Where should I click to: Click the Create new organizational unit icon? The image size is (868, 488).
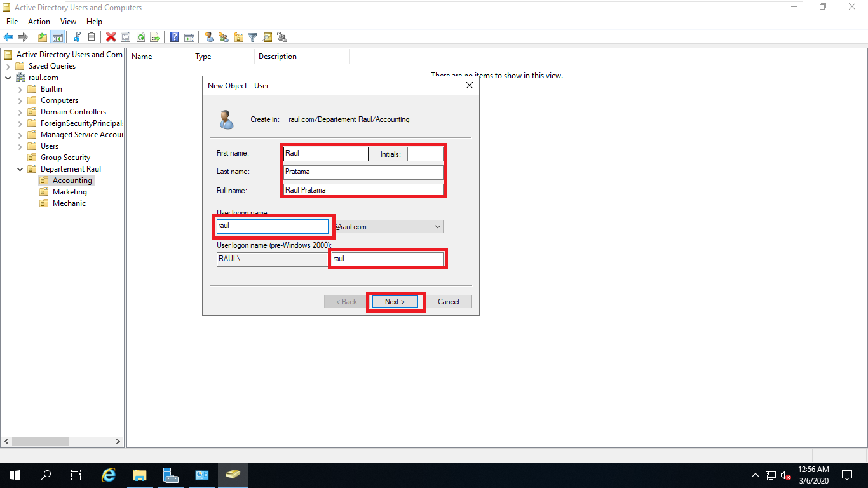(x=238, y=37)
